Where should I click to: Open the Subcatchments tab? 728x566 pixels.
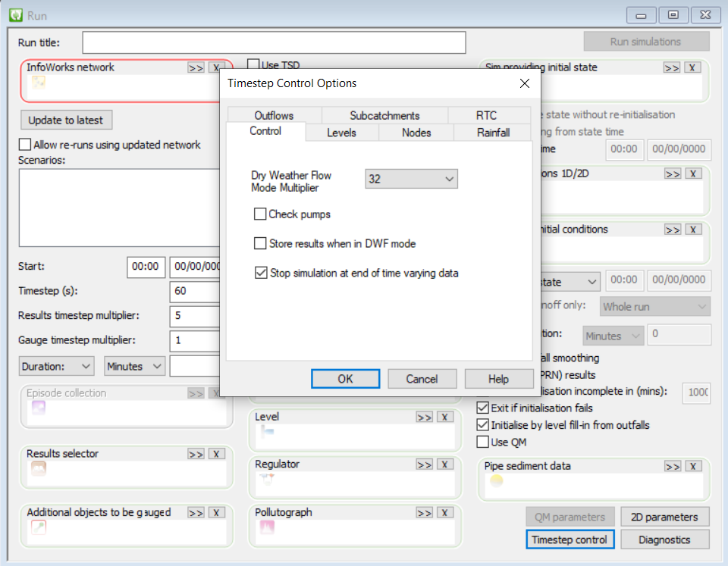(x=384, y=116)
